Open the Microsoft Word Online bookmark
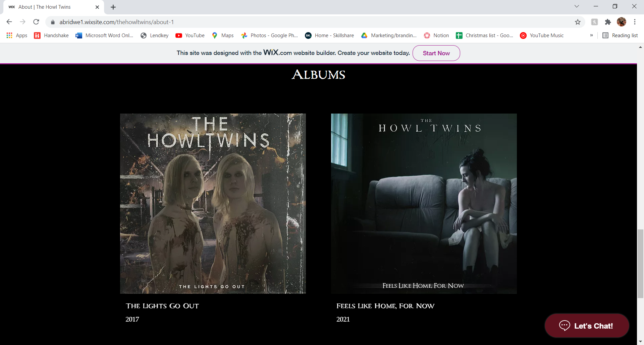The image size is (644, 345). click(104, 36)
